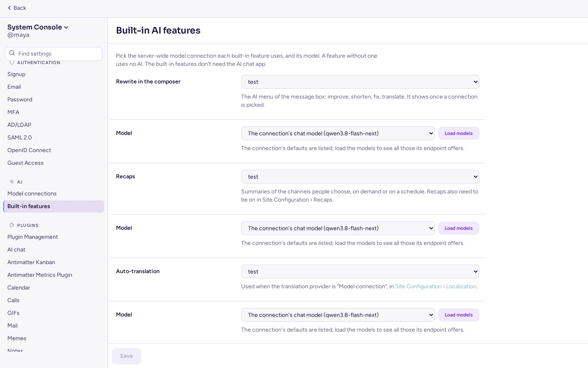Focus the Find settings search field
588x368 pixels.
tap(54, 54)
